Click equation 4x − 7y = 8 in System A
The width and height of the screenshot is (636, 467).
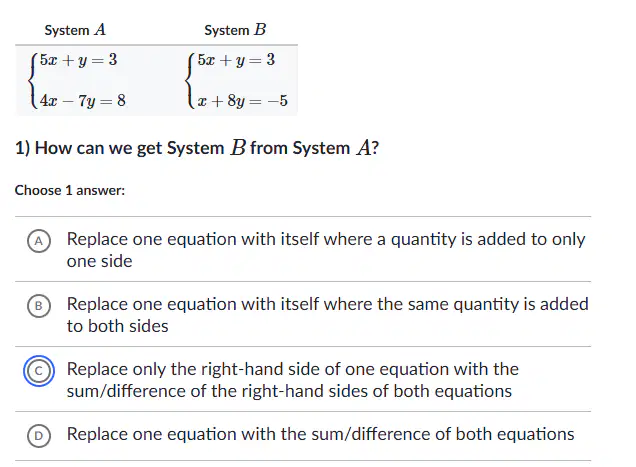coord(83,100)
